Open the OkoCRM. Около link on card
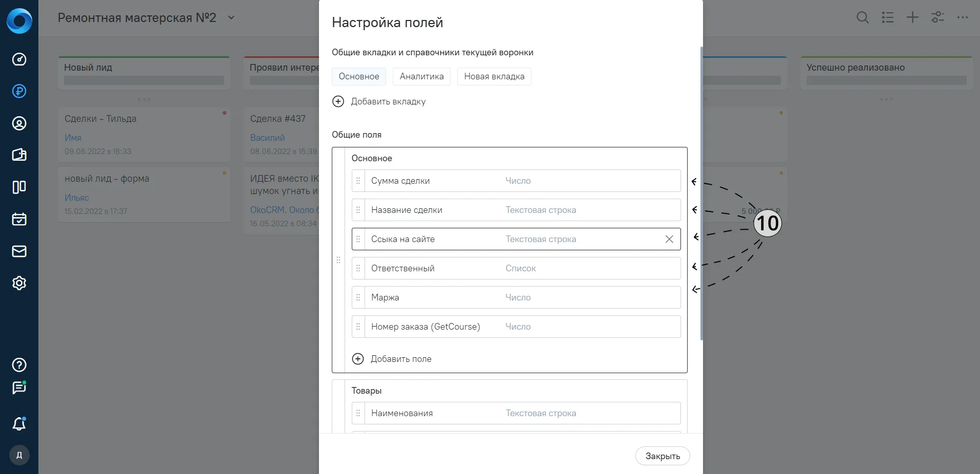The image size is (980, 474). coord(284,210)
